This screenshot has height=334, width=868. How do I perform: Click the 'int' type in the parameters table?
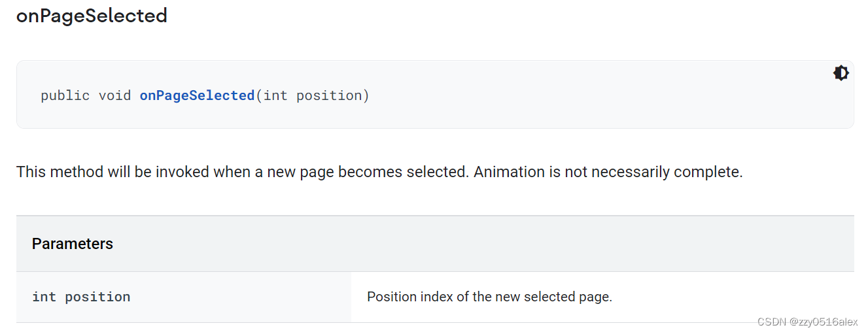[x=44, y=297]
